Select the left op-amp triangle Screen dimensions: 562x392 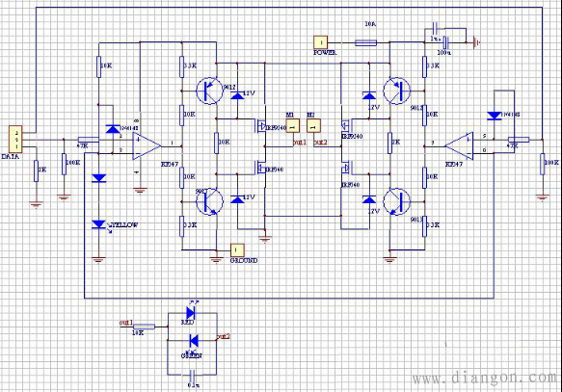147,146
